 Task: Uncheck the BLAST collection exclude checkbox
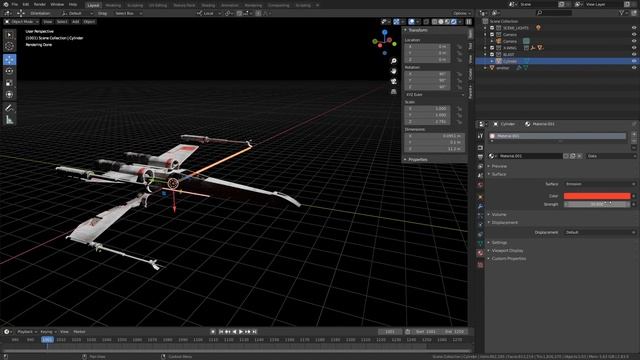point(492,54)
